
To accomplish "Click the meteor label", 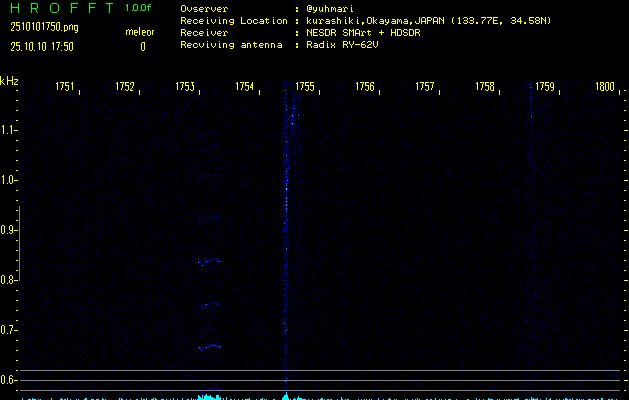I will click(140, 32).
